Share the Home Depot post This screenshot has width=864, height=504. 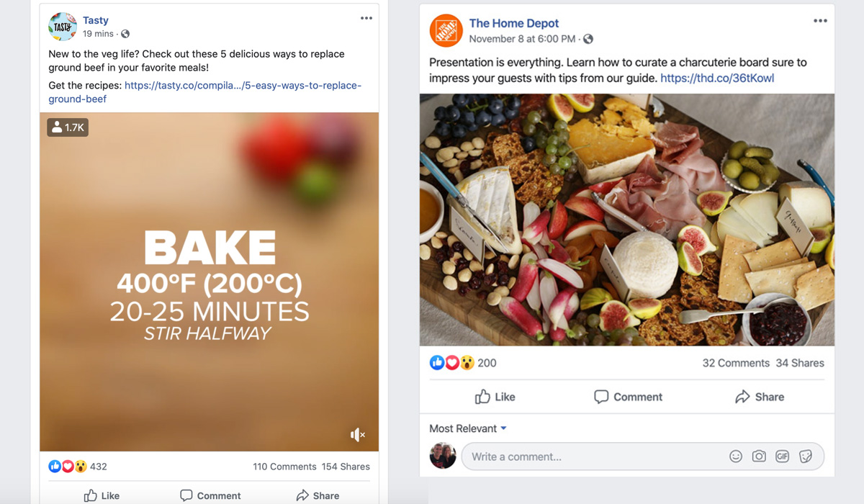760,397
